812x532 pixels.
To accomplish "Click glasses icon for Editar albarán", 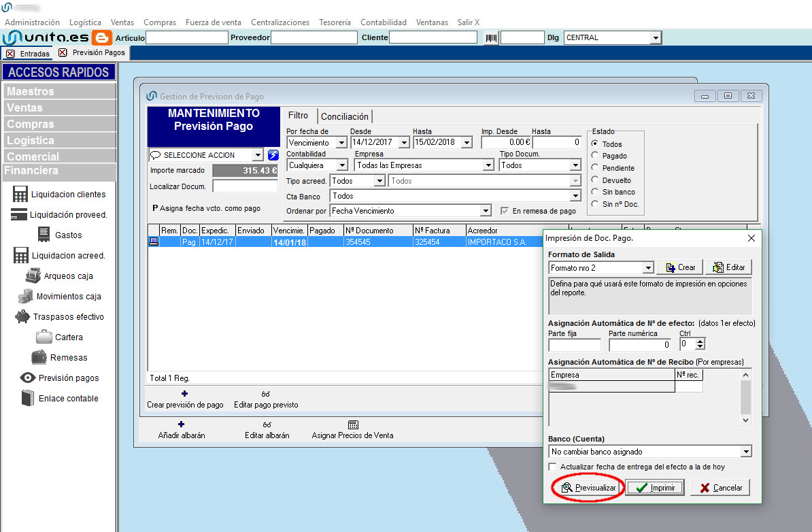I will (267, 425).
